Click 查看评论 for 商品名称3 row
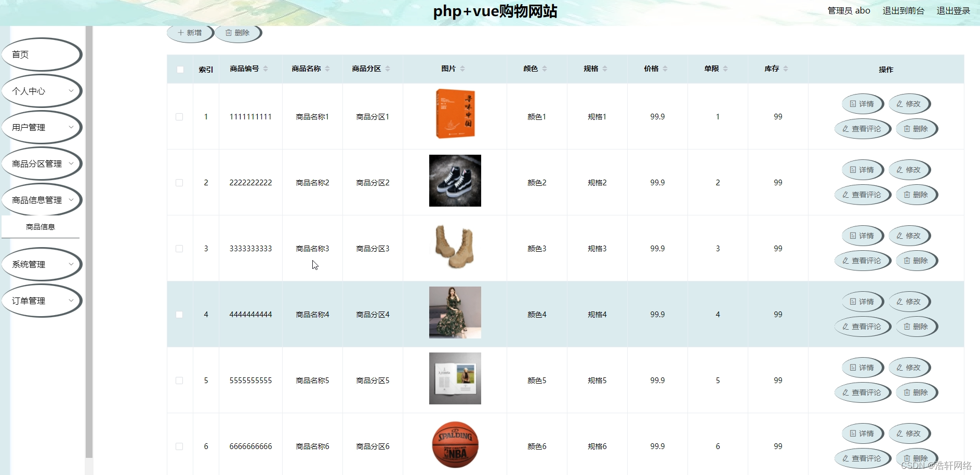 coord(863,261)
